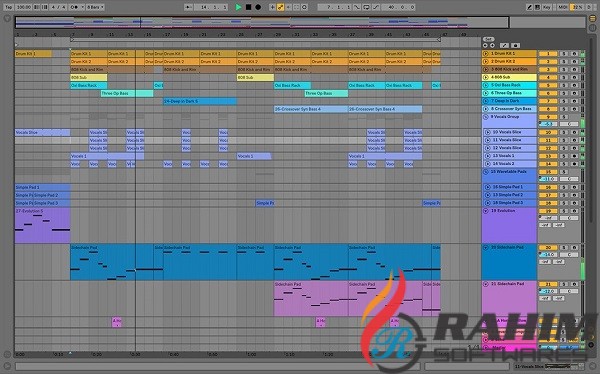Screen dimensions: 600x374
Task: Adjust the 15 Wavetable Pads pan control
Action: tap(569, 179)
